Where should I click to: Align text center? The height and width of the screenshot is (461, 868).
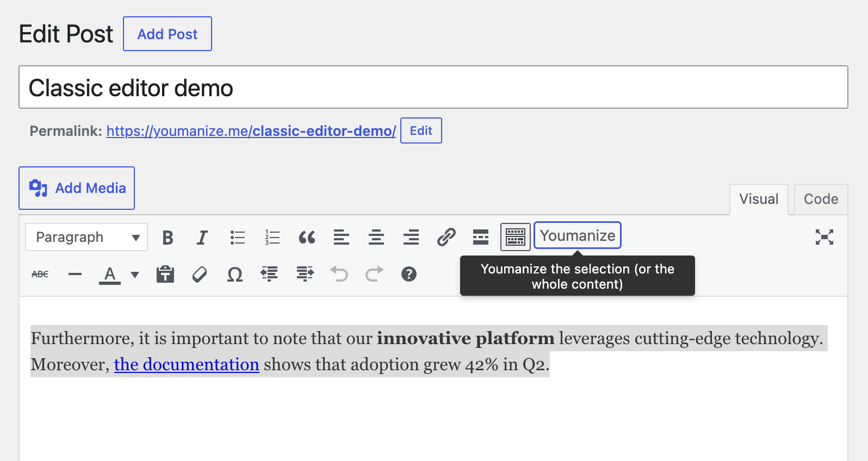coord(376,237)
